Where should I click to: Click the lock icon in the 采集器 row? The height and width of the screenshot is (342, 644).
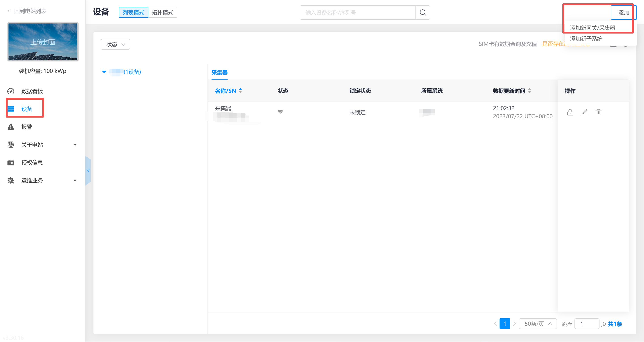pyautogui.click(x=570, y=112)
